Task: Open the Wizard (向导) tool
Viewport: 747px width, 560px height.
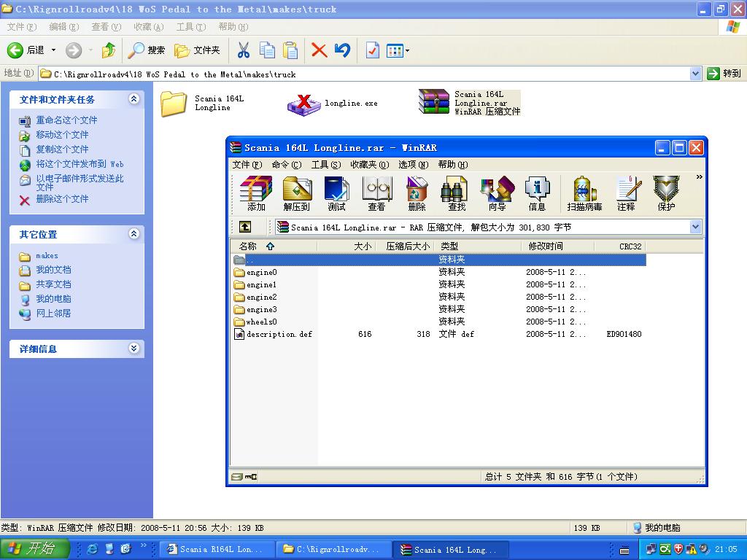Action: point(497,193)
